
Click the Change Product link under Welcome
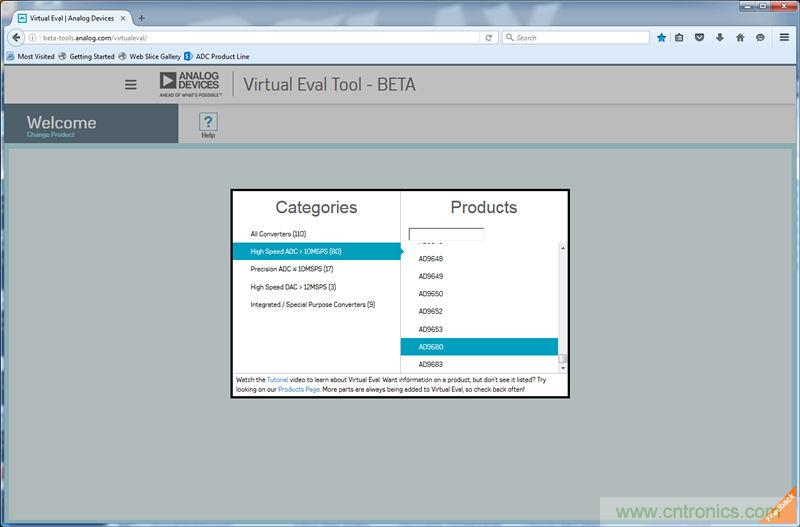(x=51, y=134)
